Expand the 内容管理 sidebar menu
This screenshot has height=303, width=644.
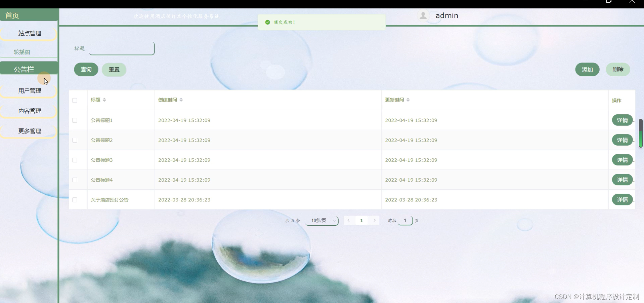29,111
